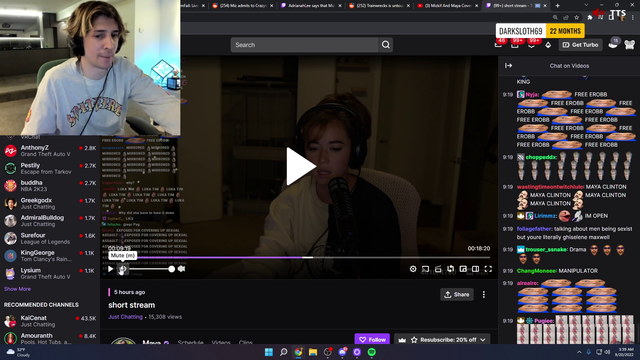Open Windows taskbar search

pos(283,352)
